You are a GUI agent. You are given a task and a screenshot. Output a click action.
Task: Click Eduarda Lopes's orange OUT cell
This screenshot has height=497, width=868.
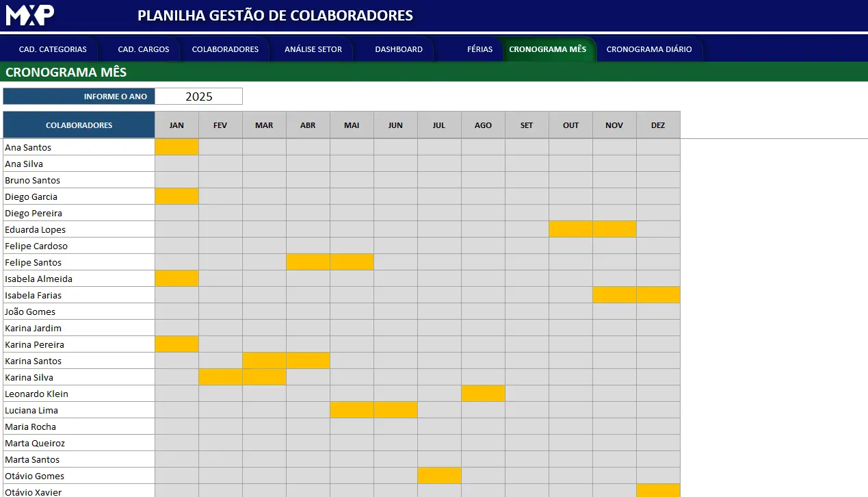570,229
